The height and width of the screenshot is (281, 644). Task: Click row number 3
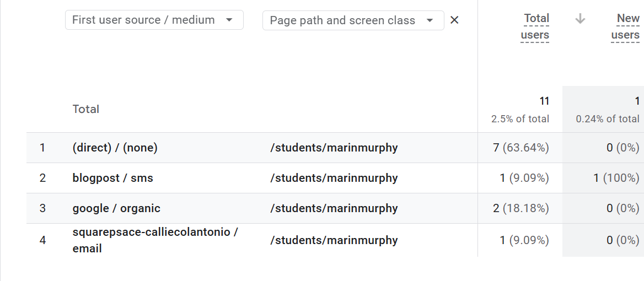(42, 208)
